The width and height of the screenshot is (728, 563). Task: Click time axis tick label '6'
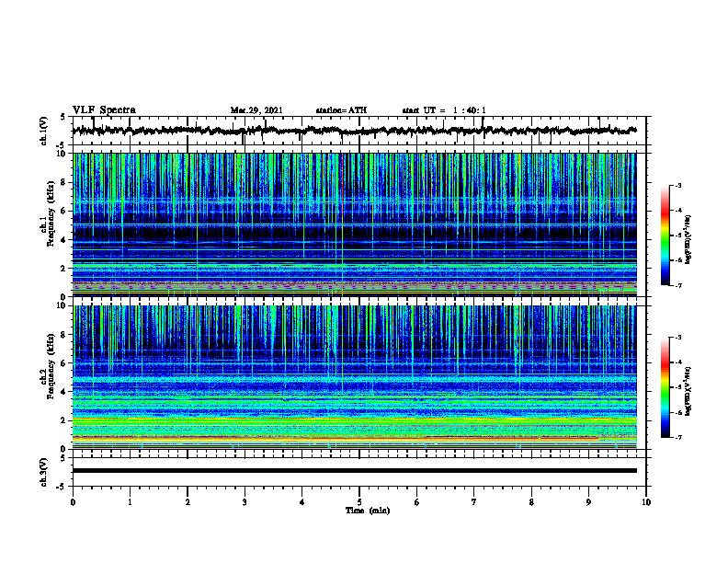417,502
